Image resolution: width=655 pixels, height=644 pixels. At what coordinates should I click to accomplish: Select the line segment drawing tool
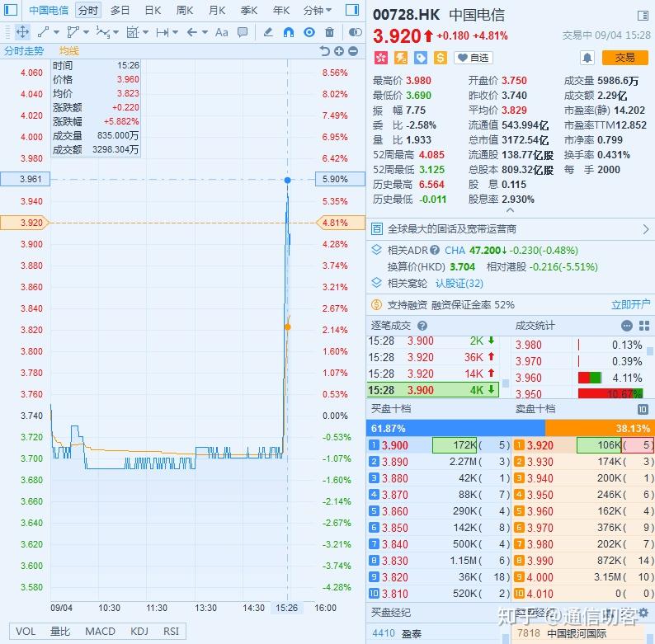44,32
